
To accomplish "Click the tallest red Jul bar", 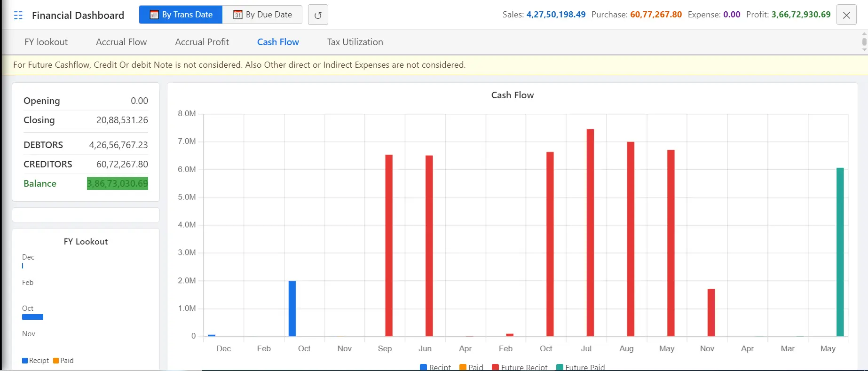I will 591,232.
